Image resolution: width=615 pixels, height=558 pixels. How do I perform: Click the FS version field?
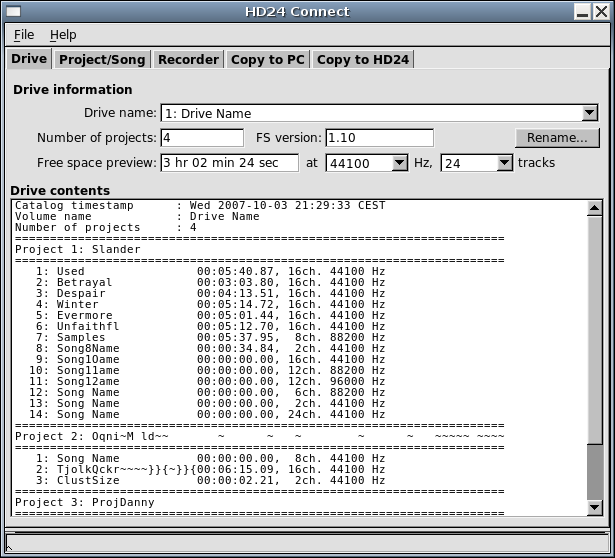point(379,137)
